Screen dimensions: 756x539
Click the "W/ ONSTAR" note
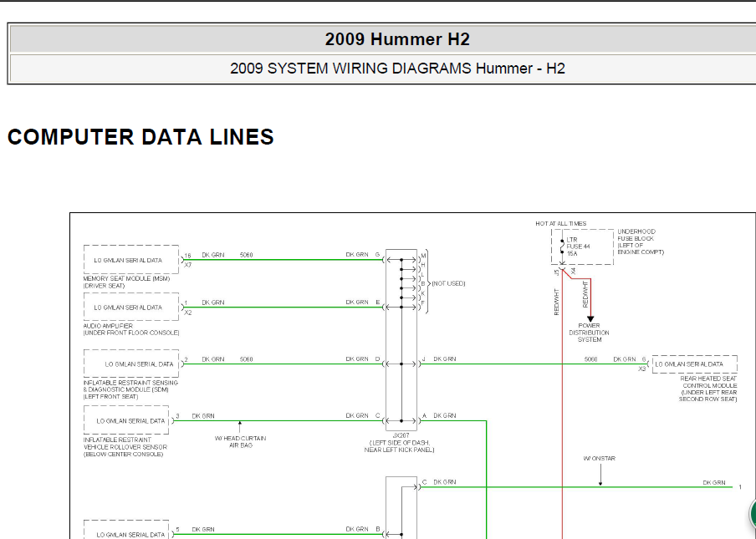[600, 459]
